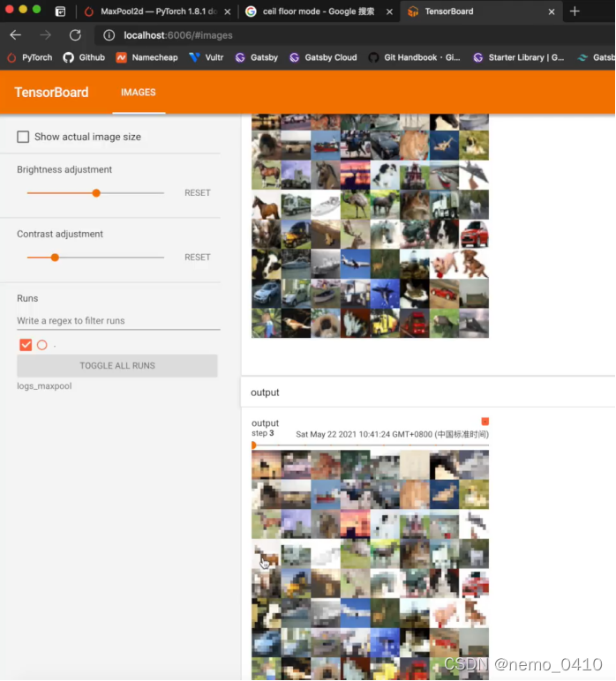Click TOGGLE ALL RUNS button
The width and height of the screenshot is (616, 681).
click(117, 366)
